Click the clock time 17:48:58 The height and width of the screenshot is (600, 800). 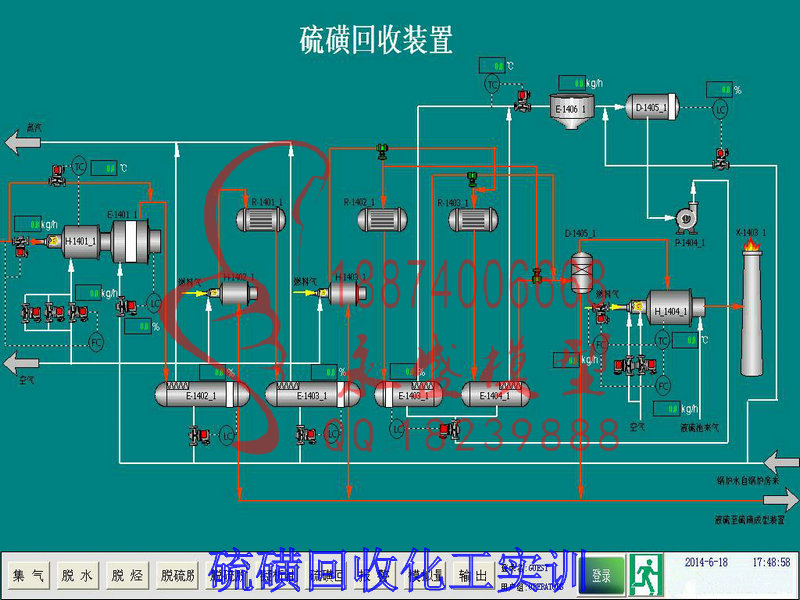click(x=771, y=562)
